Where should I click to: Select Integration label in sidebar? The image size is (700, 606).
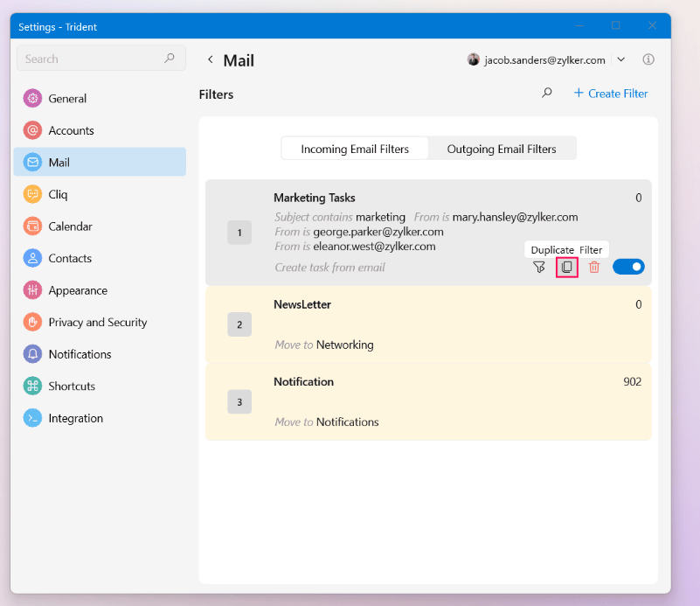76,418
